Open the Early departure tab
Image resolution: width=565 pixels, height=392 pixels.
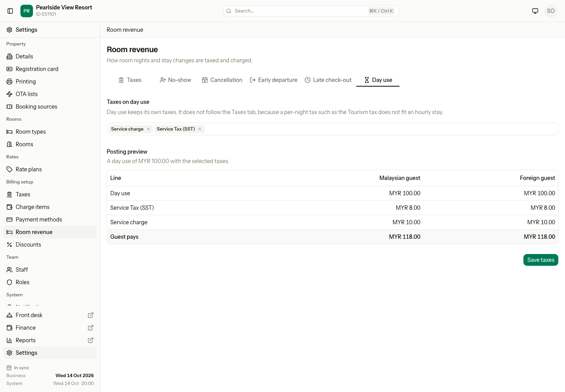(x=273, y=80)
